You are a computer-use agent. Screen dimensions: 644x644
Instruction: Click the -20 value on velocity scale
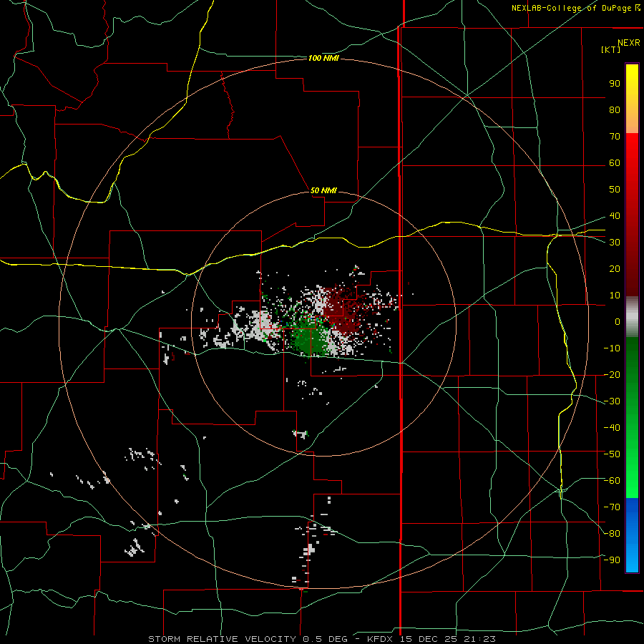tap(612, 374)
